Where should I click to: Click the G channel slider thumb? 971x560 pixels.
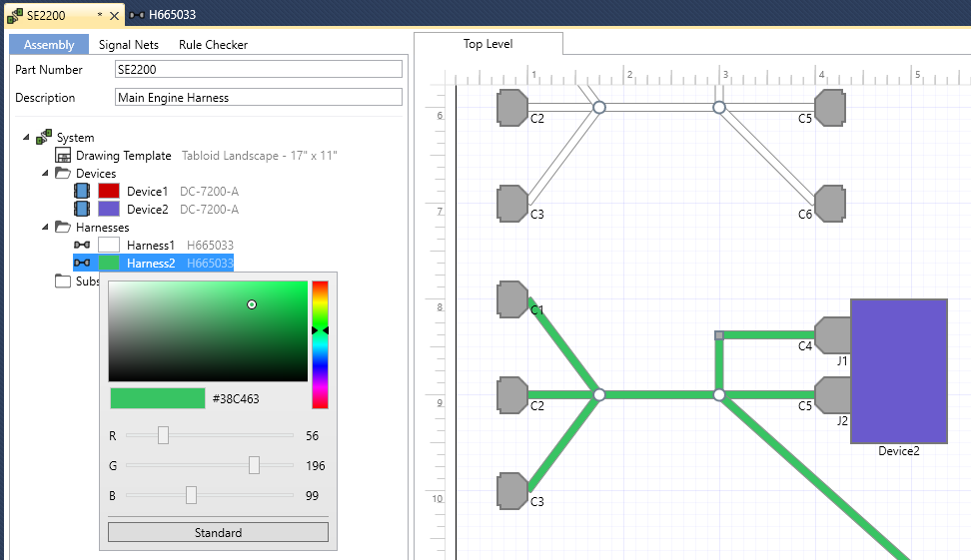(x=254, y=465)
